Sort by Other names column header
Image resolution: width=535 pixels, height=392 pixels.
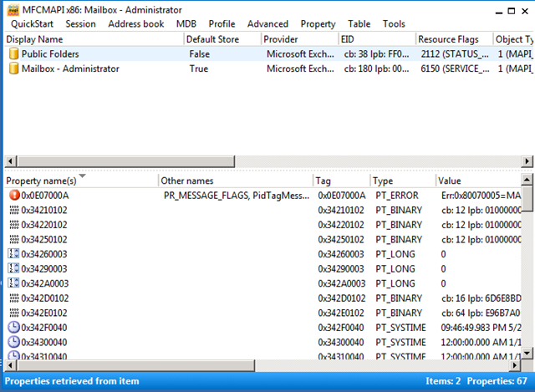pyautogui.click(x=236, y=181)
